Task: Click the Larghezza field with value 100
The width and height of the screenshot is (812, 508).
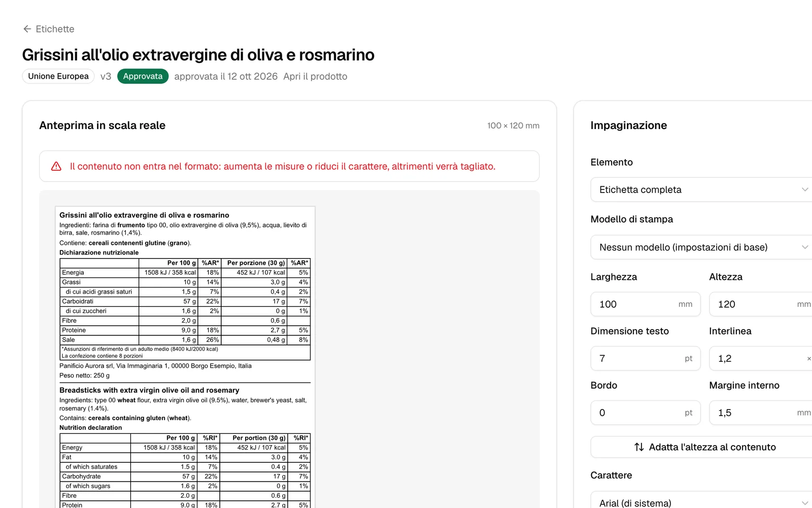Action: 646,304
